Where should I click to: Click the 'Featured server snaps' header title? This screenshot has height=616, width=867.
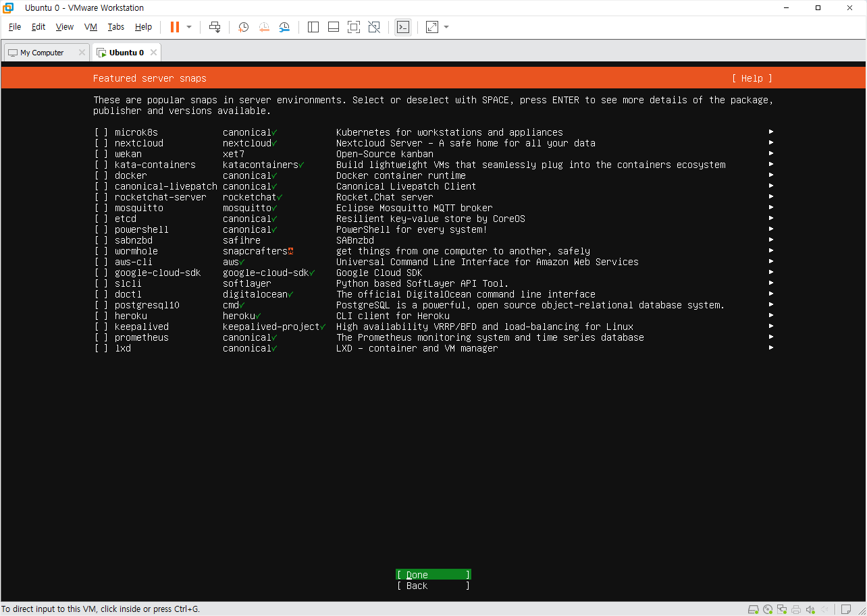pyautogui.click(x=150, y=78)
